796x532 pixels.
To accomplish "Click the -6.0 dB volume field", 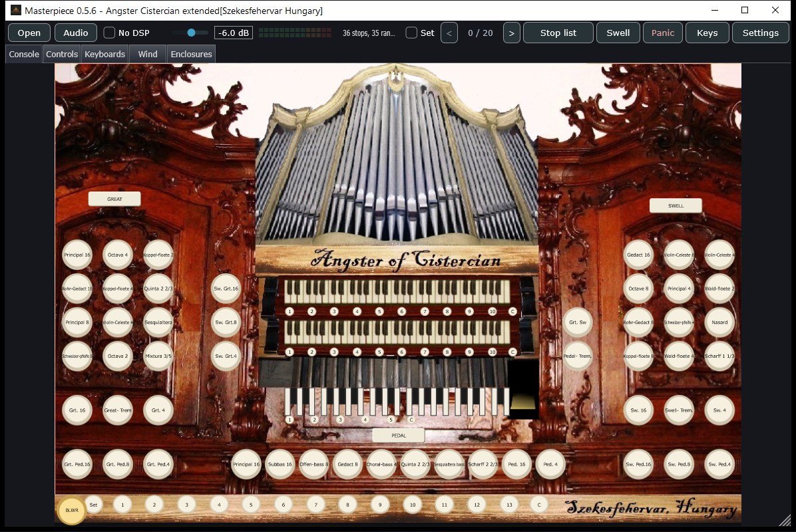I will (234, 33).
